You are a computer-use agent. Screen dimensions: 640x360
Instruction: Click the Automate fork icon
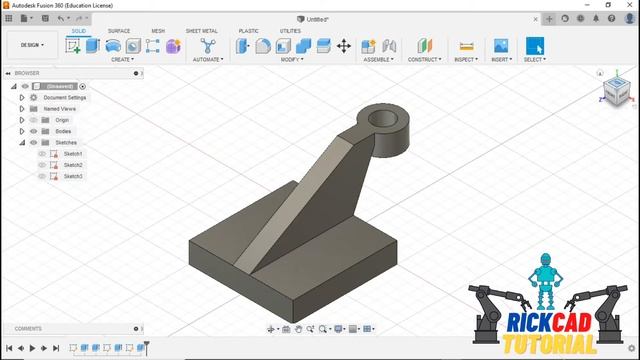[x=208, y=46]
